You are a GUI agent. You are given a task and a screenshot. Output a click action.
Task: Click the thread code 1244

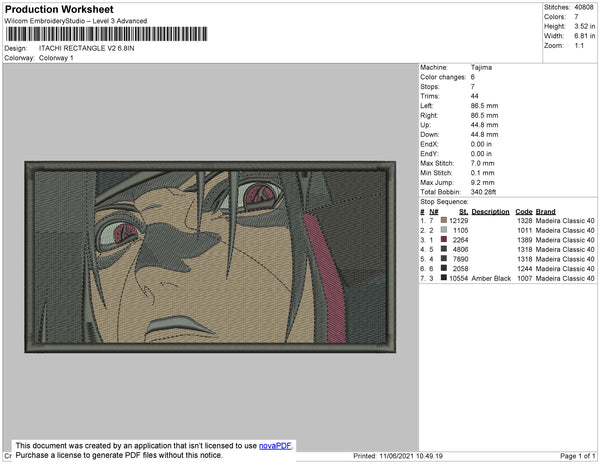525,269
